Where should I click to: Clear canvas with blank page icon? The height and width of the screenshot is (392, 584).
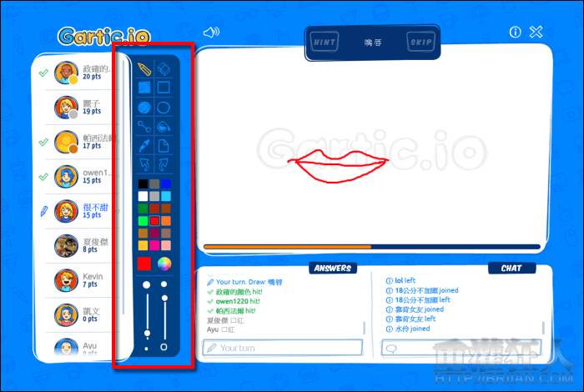tap(164, 146)
